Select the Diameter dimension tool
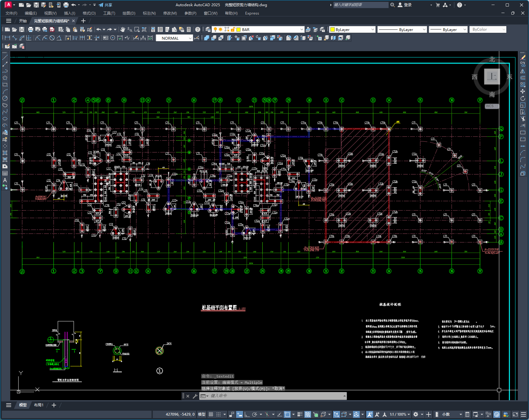Image resolution: width=529 pixels, height=420 pixels. 52,38
